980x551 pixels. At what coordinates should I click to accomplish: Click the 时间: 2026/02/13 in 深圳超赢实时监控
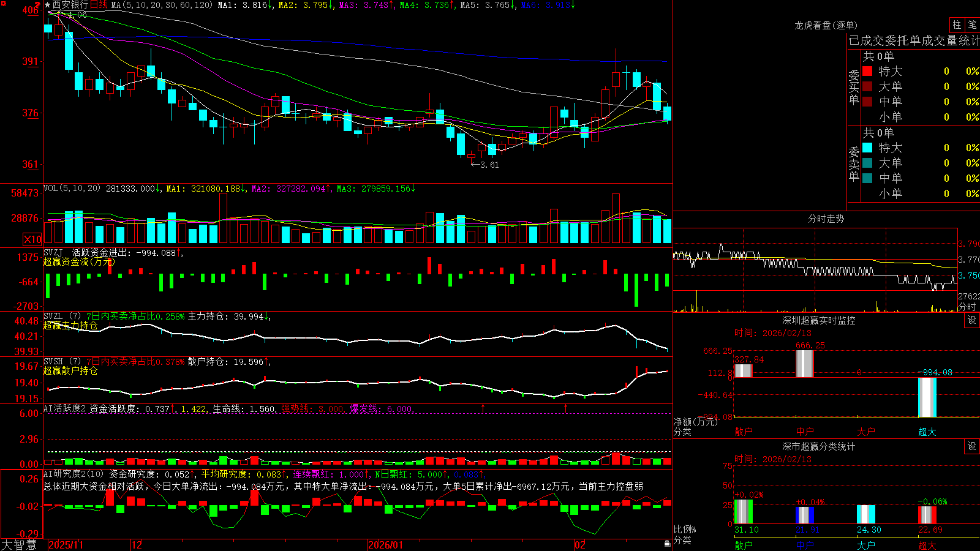[773, 333]
